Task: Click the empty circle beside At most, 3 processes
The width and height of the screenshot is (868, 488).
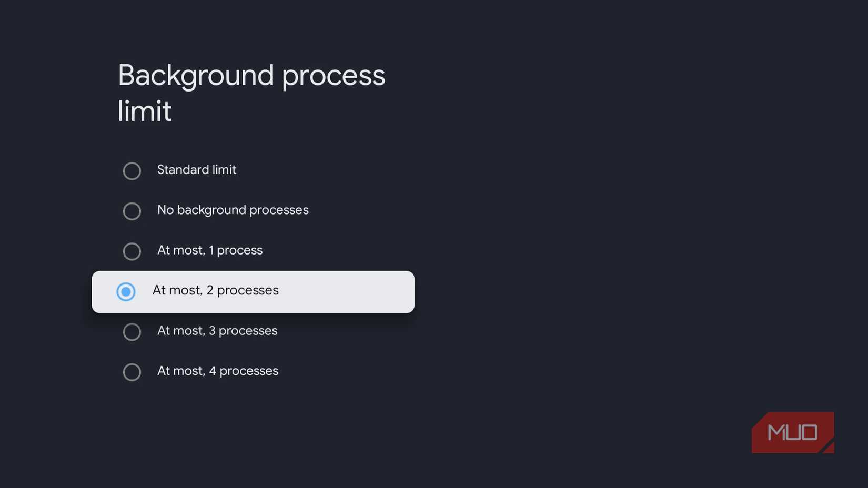Action: pos(132,332)
